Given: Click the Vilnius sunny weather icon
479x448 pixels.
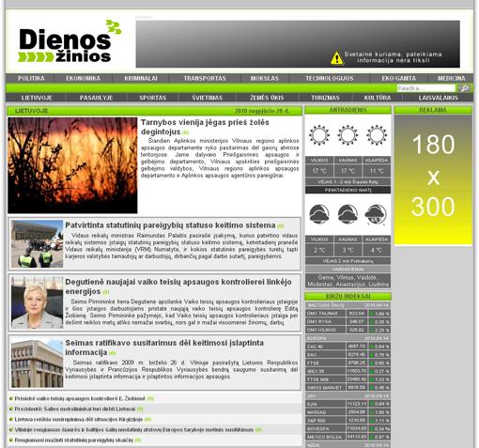Looking at the screenshot, I should point(318,135).
